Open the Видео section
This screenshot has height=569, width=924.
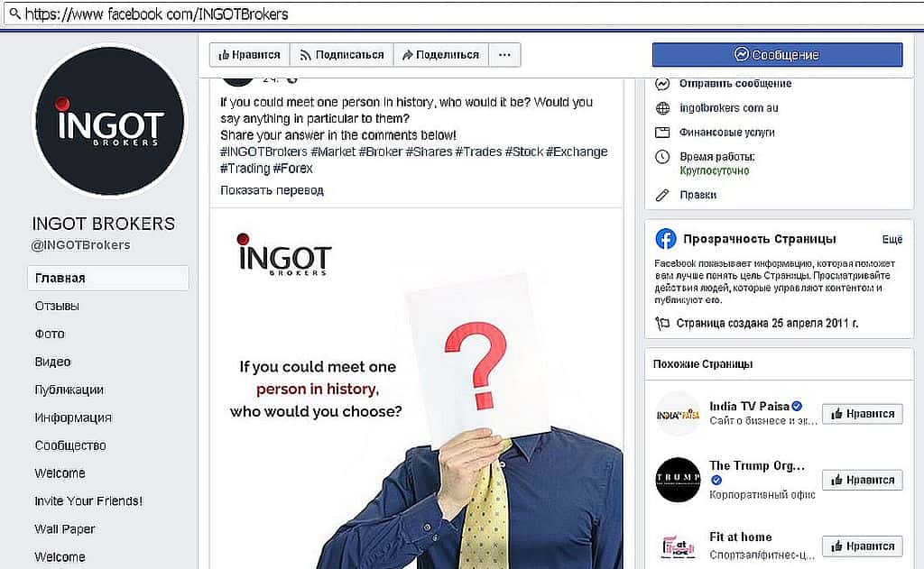tap(52, 362)
